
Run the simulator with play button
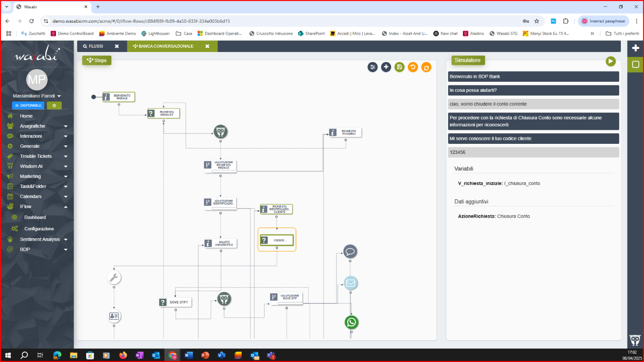coord(610,62)
